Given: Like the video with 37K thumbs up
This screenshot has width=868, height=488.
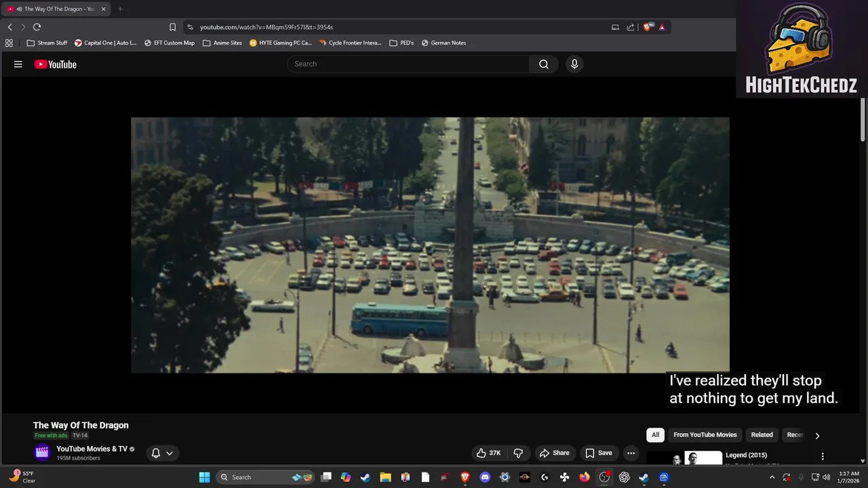Looking at the screenshot, I should 489,453.
